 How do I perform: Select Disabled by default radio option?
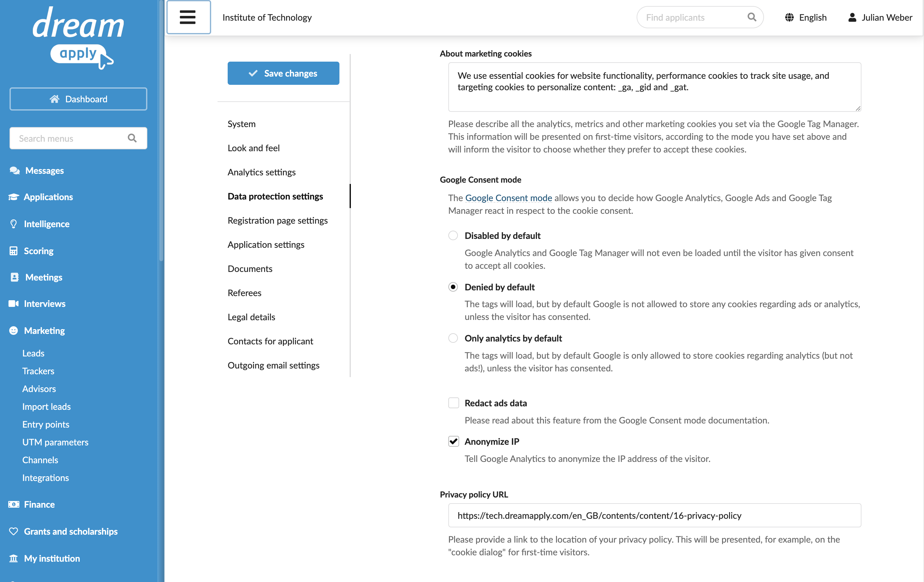click(x=453, y=235)
